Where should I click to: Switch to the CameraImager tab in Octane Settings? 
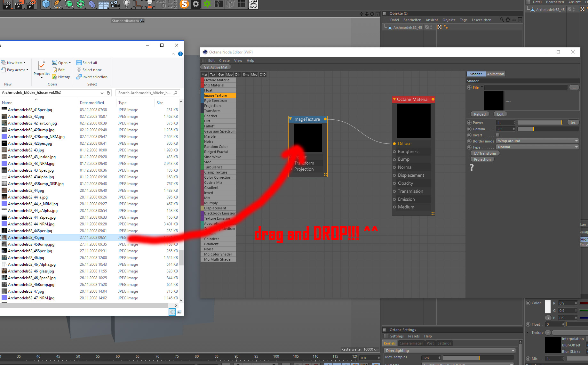point(411,343)
